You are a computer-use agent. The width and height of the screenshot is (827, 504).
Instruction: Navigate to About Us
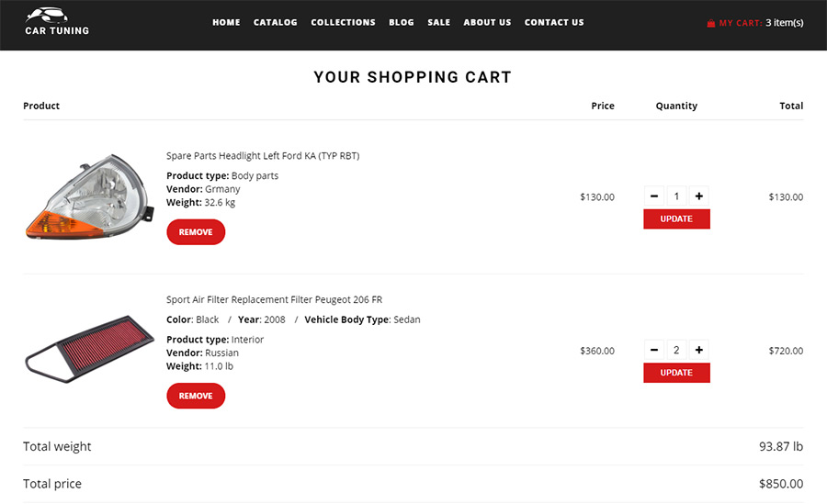487,22
